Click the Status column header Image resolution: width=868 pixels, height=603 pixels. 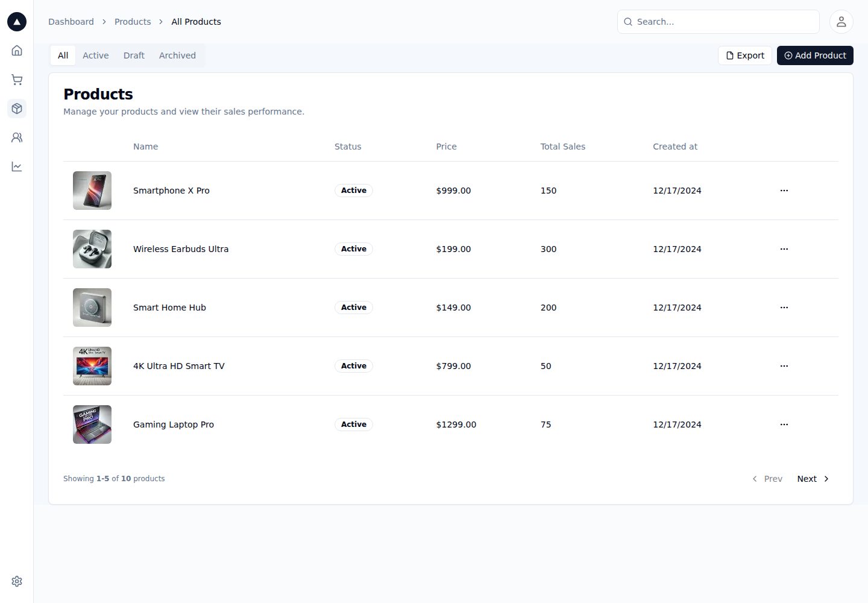pos(348,147)
